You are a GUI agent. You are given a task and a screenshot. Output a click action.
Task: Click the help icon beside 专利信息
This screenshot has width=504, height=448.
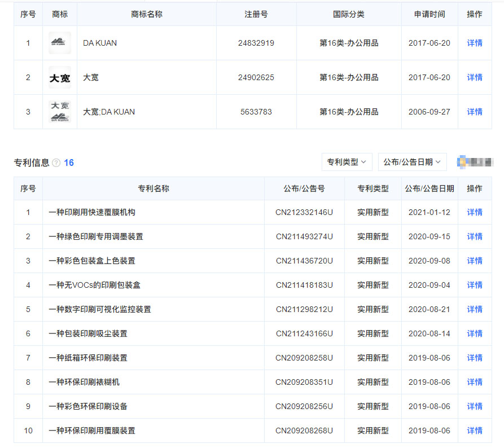pos(56,163)
